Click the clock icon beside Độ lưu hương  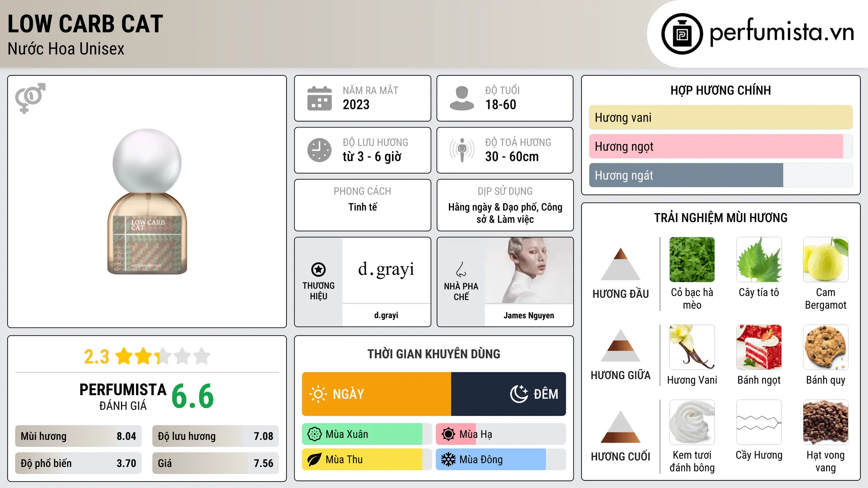pyautogui.click(x=320, y=150)
